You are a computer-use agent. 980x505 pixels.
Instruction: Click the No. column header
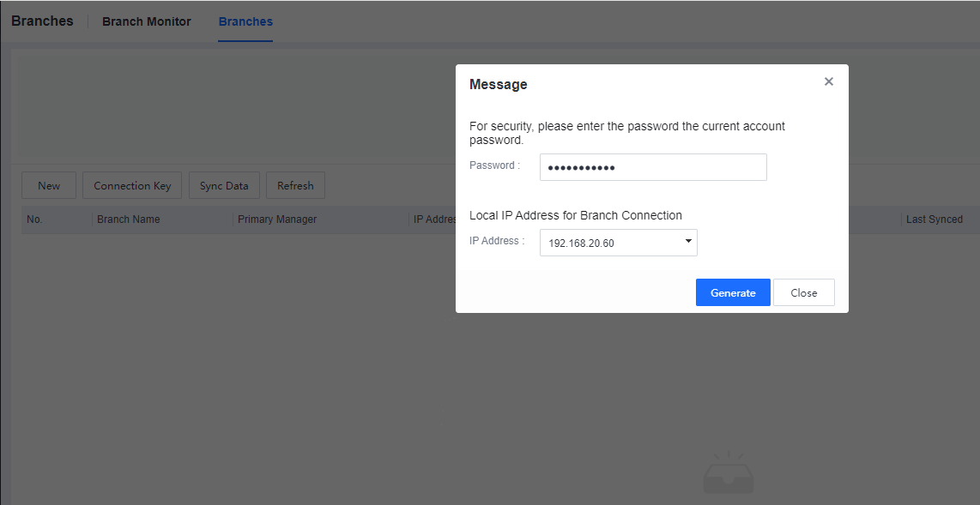[x=34, y=219]
